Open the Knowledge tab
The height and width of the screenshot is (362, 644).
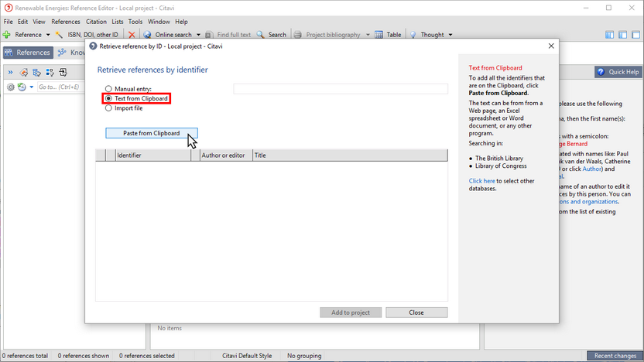[x=71, y=53]
